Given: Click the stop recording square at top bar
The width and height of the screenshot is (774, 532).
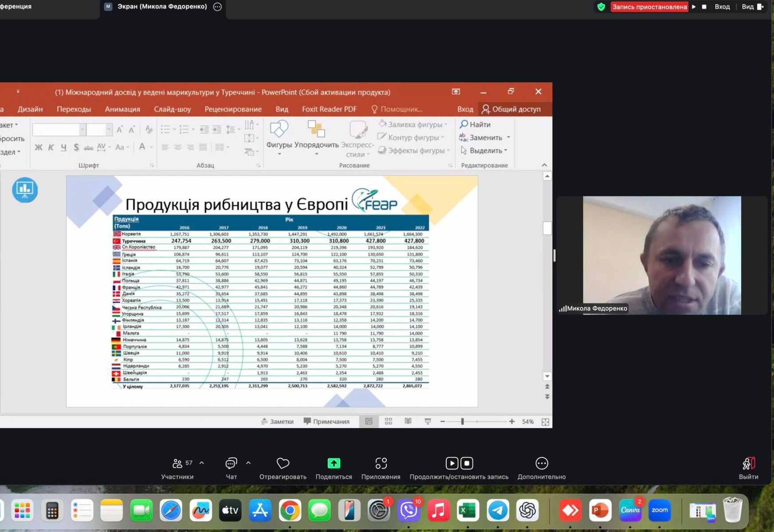Looking at the screenshot, I should (704, 7).
